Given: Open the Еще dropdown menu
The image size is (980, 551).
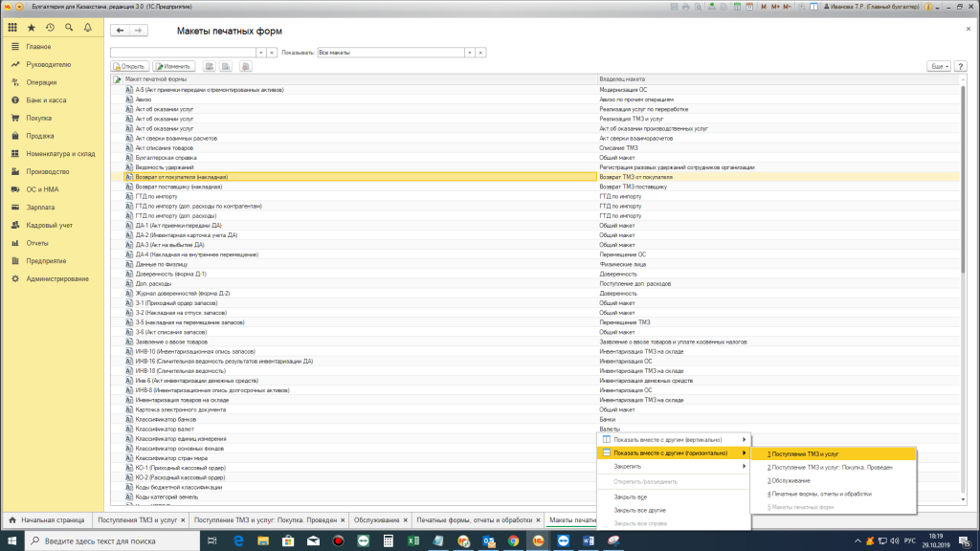Looking at the screenshot, I should coord(939,66).
